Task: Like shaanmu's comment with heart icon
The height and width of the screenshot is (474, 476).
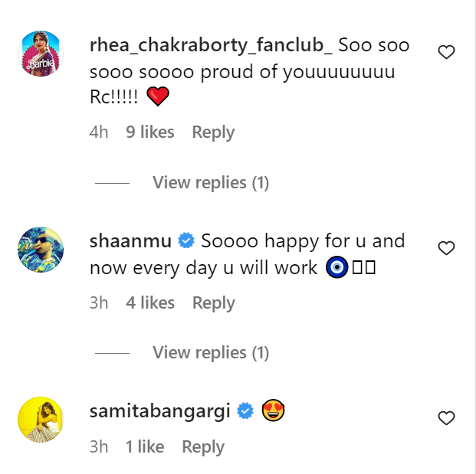Action: point(446,248)
